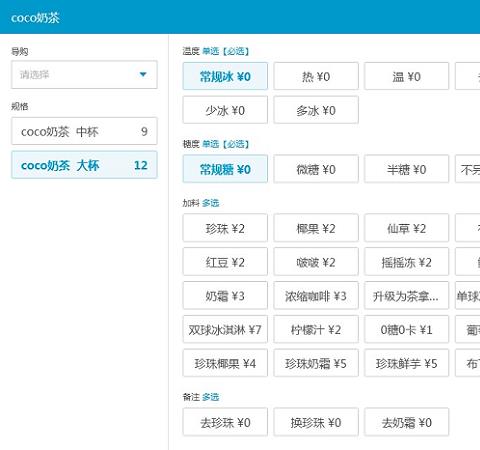
Task: Add the 珍珠 ¥2 topping
Action: [x=225, y=228]
